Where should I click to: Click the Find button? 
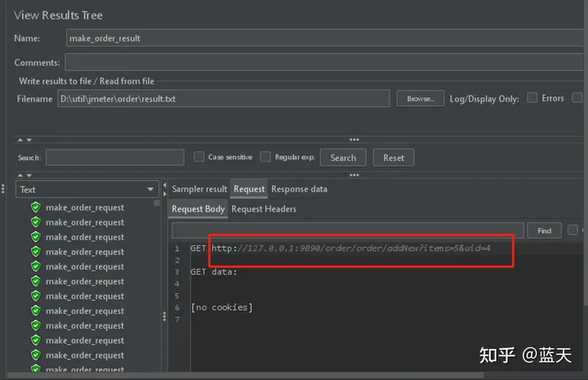coord(544,230)
